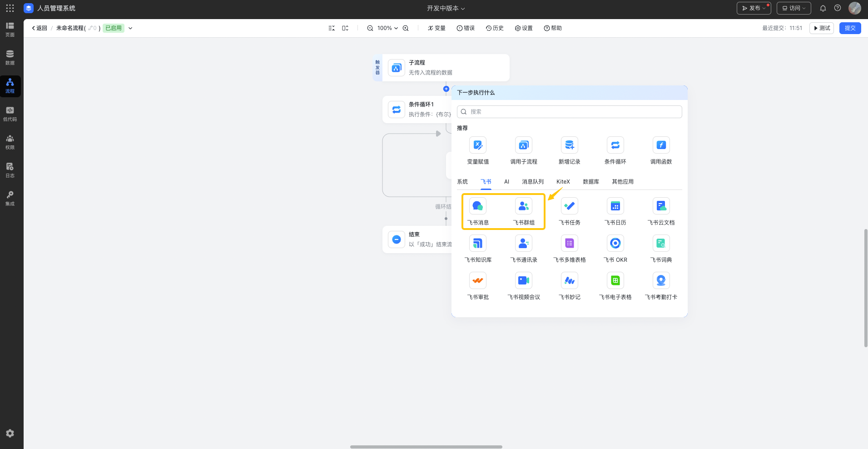The image size is (868, 449).
Task: Choose the 飞书 OKR action
Action: point(615,249)
